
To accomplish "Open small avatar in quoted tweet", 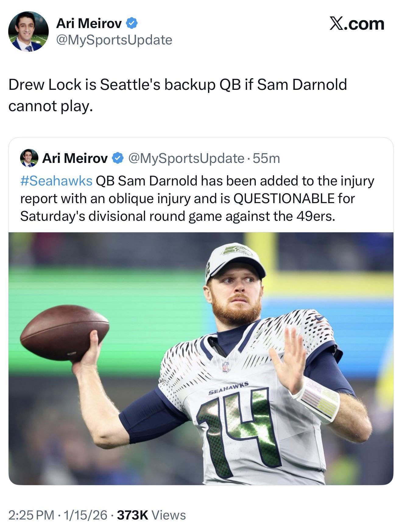I will [x=29, y=158].
